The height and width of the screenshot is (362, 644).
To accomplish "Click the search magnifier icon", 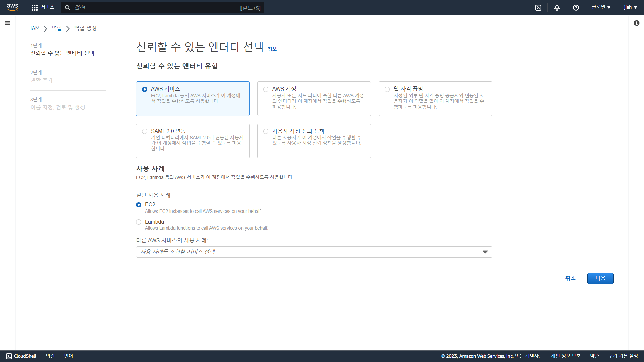I will 67,8.
